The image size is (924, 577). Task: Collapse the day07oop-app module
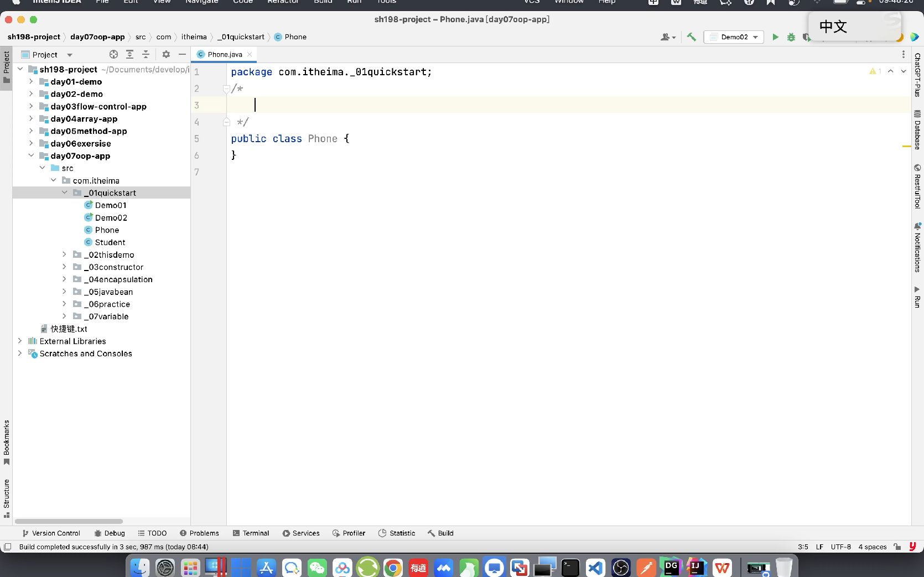tap(32, 155)
